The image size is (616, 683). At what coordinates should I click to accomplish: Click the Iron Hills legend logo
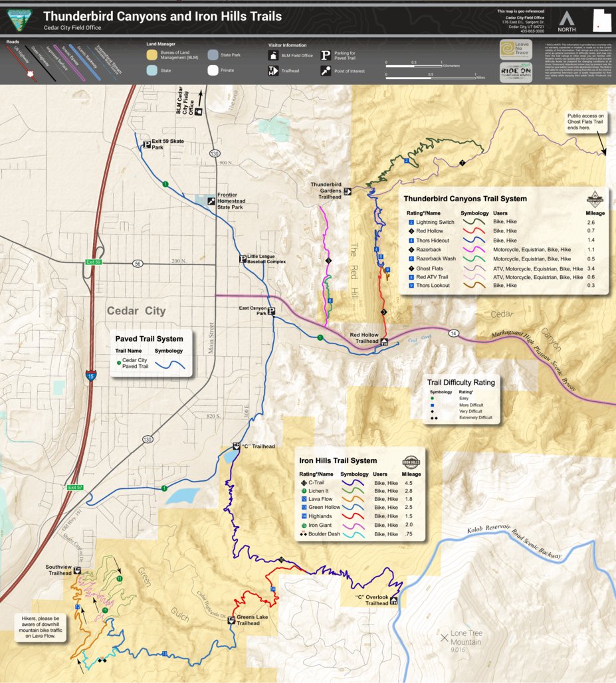411,462
